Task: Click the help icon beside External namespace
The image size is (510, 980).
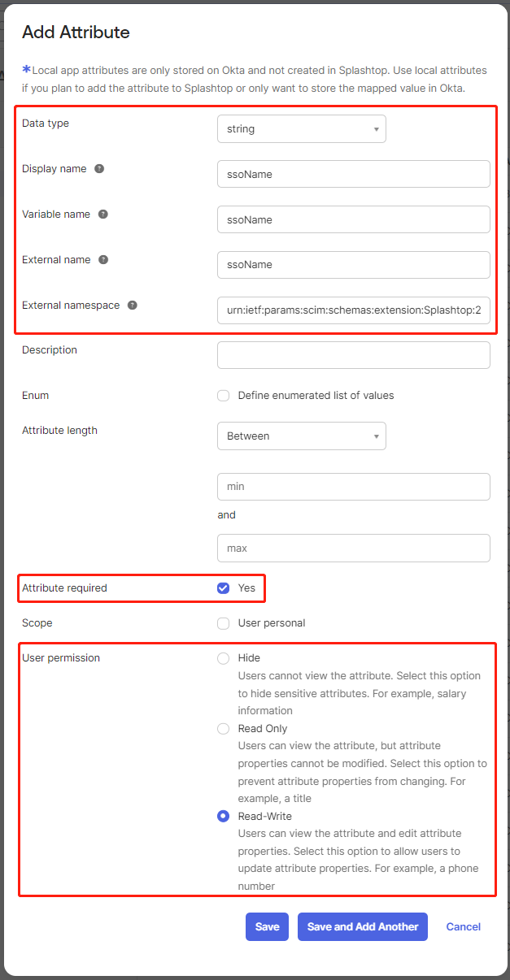Action: (x=133, y=306)
